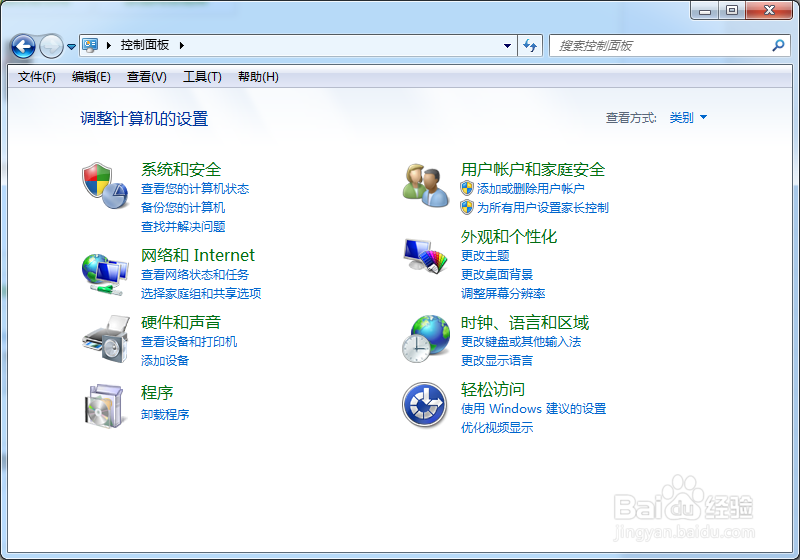Open the 程序 heading link
The image size is (800, 560).
coord(157,393)
